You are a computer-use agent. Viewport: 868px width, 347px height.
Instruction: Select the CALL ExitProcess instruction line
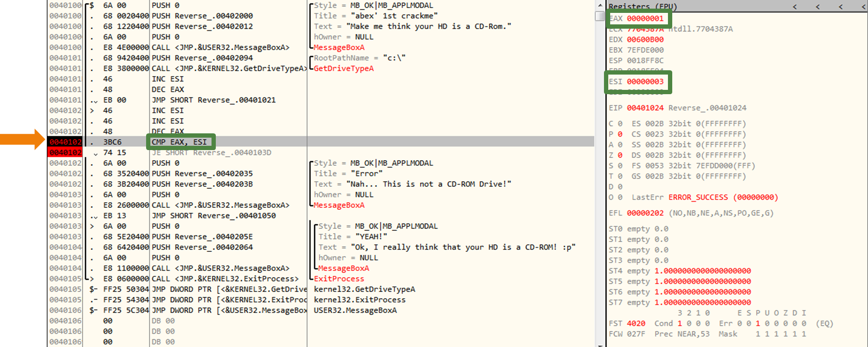tap(224, 279)
